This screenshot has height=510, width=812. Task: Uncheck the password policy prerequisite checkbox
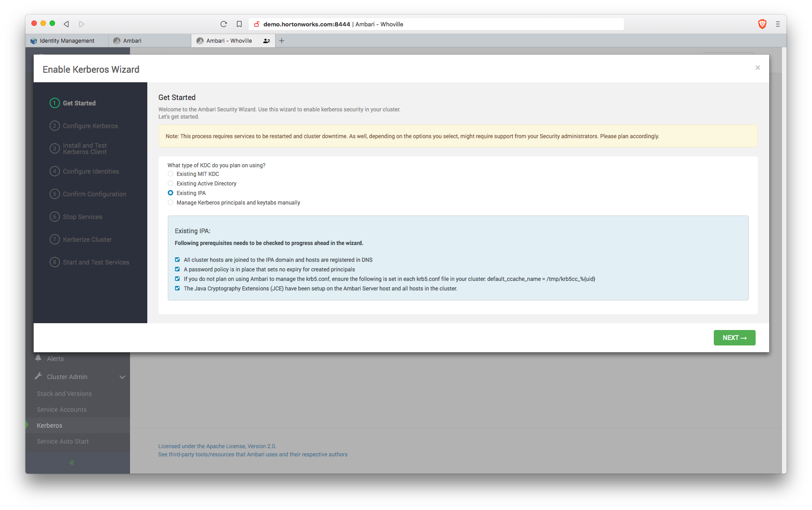177,270
